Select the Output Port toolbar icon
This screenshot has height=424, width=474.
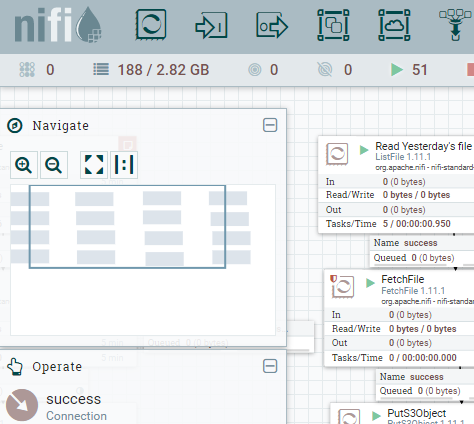(x=272, y=26)
